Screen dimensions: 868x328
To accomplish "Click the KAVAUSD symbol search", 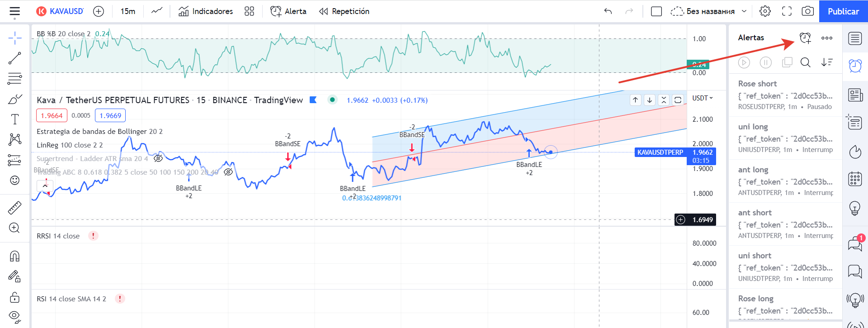I will click(x=60, y=11).
